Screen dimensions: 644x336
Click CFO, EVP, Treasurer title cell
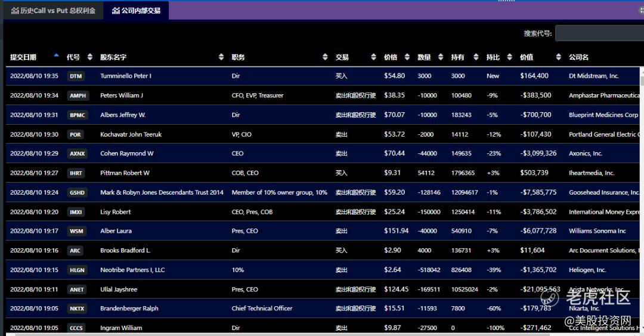(x=258, y=95)
